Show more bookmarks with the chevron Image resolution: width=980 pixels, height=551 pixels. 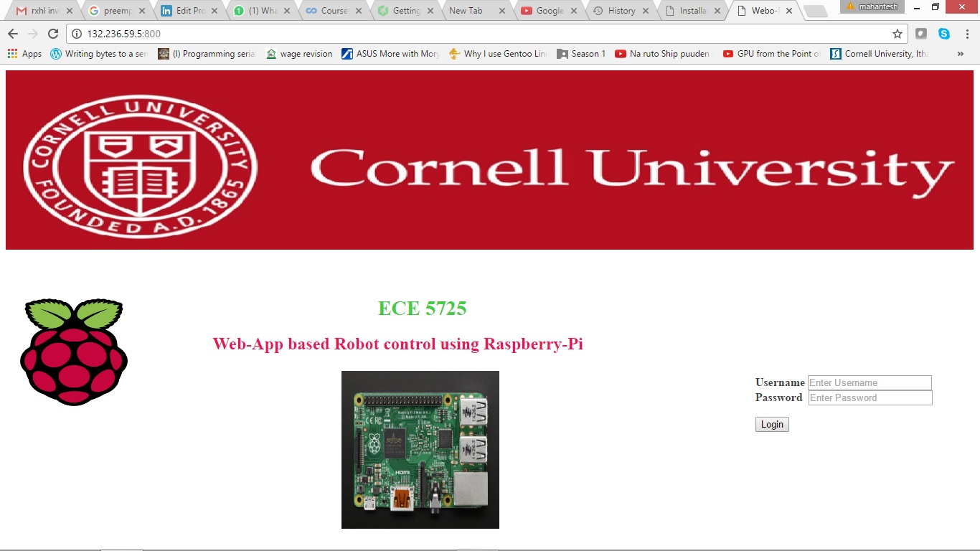961,54
